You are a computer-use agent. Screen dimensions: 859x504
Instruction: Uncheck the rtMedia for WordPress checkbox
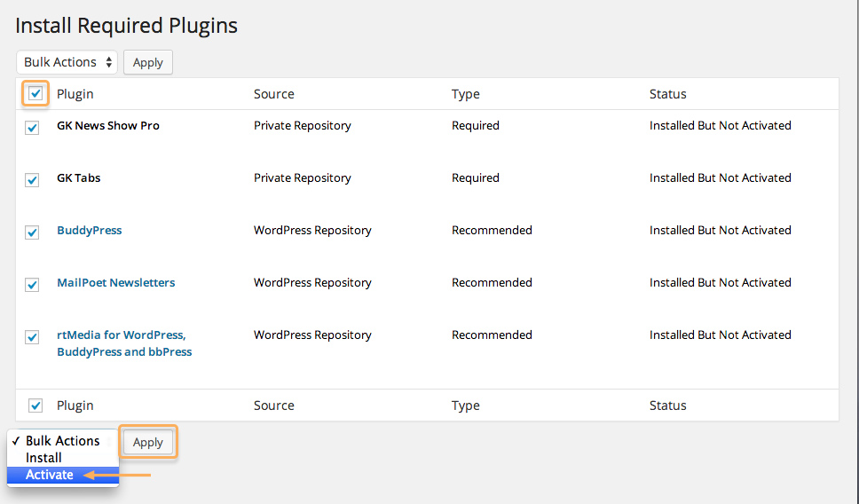(32, 337)
